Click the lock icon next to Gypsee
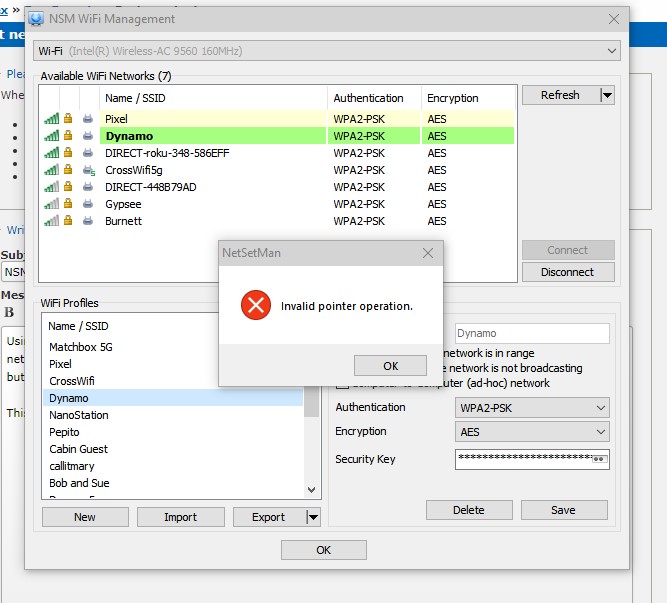Viewport: 667px width, 603px height. tap(68, 204)
